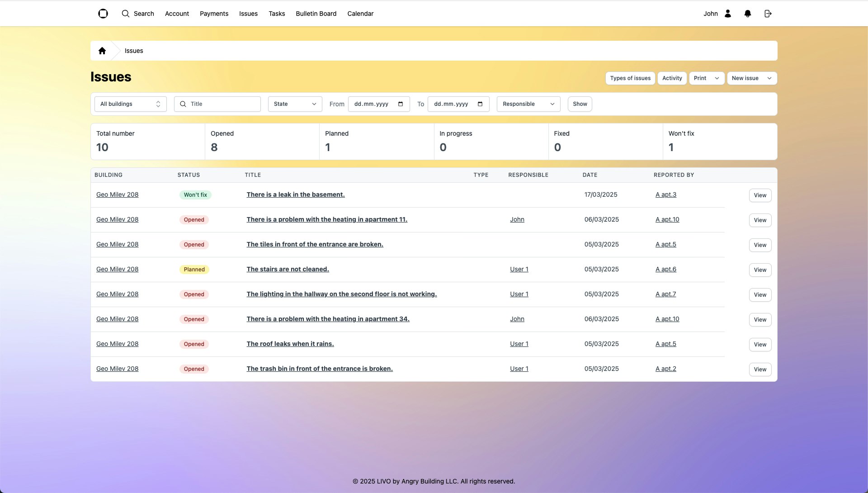The image size is (868, 493).
Task: Click the logout icon
Action: coord(768,14)
